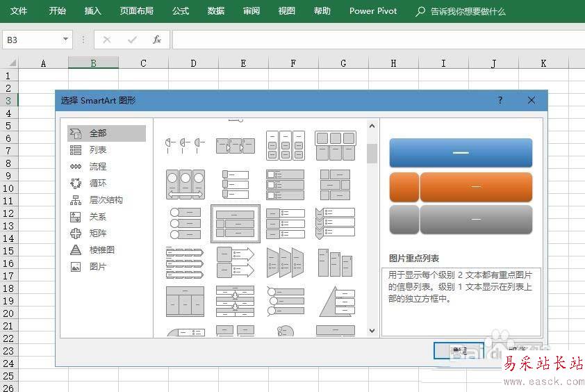Image resolution: width=585 pixels, height=392 pixels.
Task: Click the scroll down arrow in layout gallery
Action: [372, 330]
